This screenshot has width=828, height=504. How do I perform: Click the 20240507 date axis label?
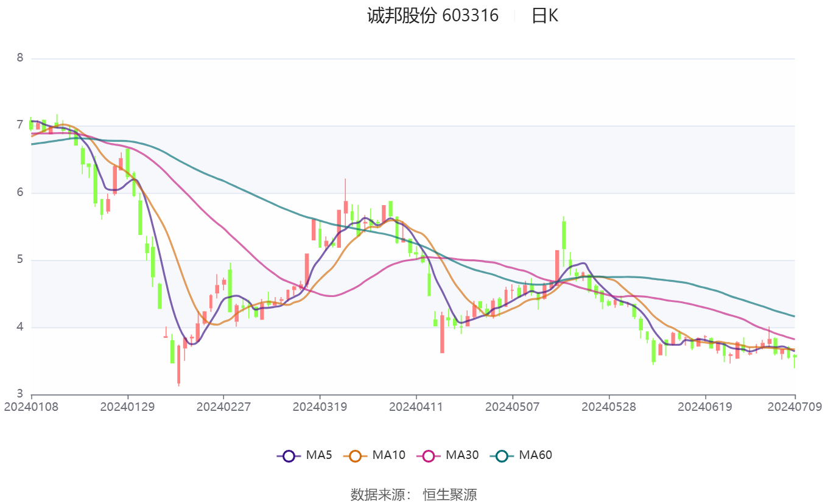click(x=512, y=407)
